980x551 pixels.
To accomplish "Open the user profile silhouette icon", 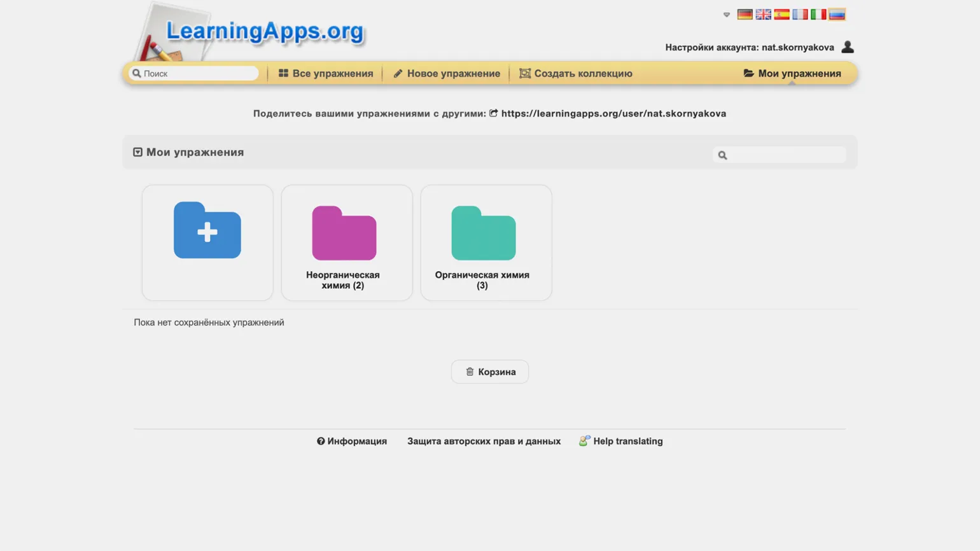I will 847,47.
